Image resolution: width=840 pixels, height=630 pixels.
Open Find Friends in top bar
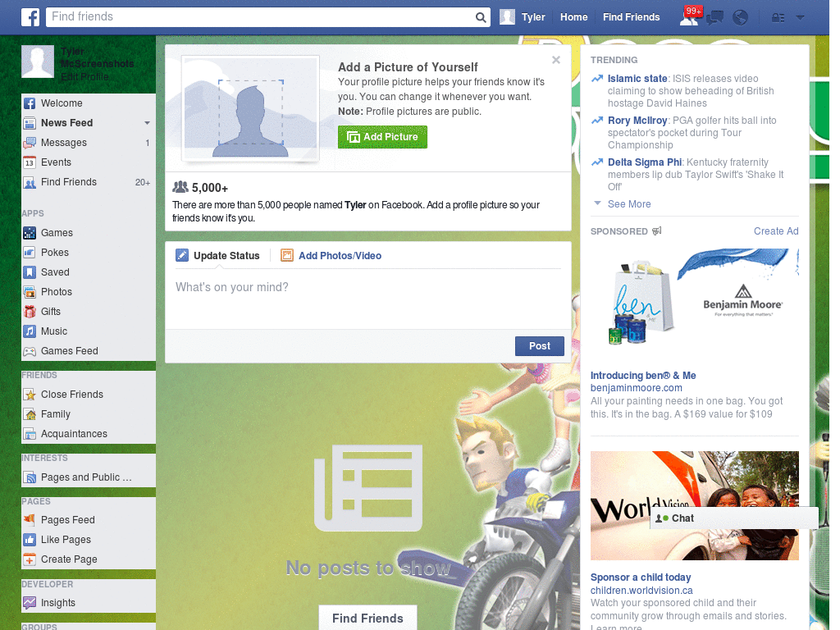pos(631,17)
